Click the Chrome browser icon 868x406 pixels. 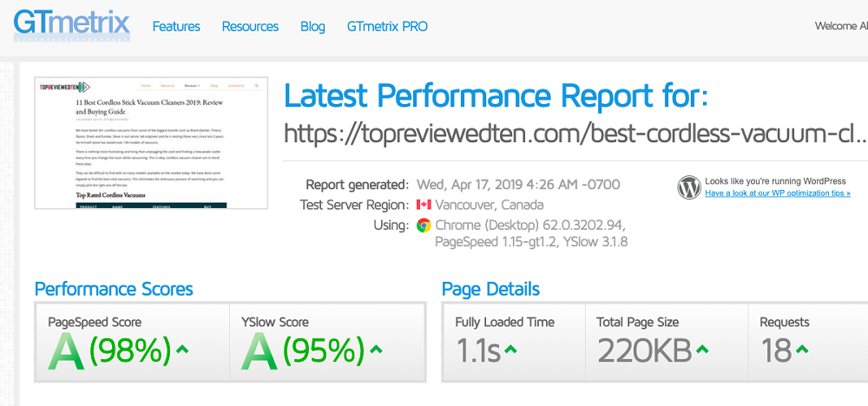point(424,226)
